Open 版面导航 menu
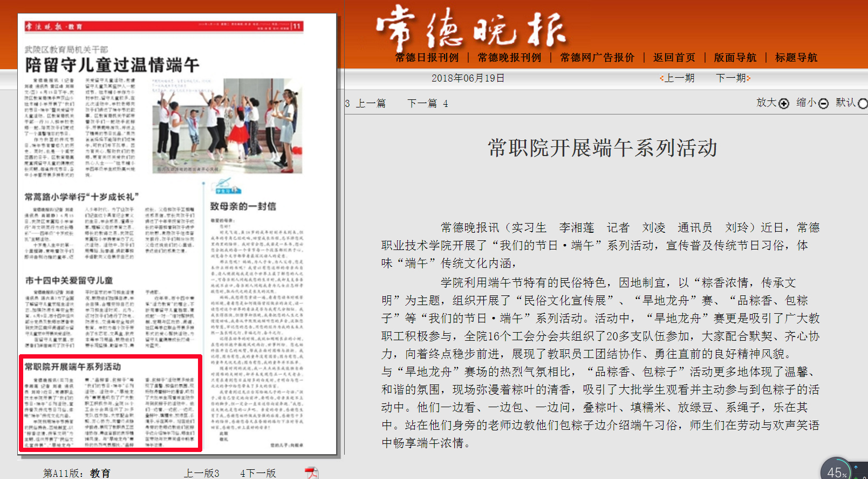 click(735, 57)
